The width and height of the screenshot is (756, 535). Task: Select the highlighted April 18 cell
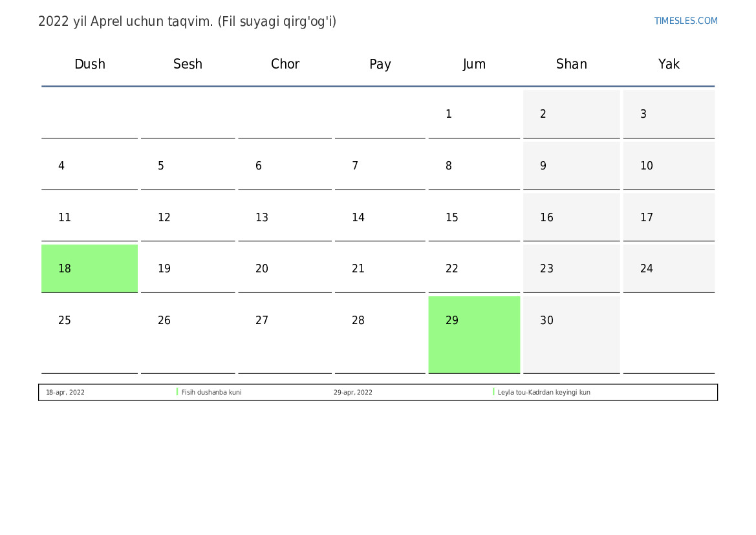pyautogui.click(x=90, y=268)
